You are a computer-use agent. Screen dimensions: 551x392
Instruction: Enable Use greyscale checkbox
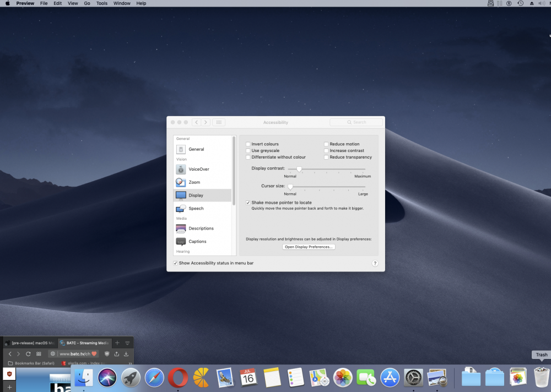tap(248, 151)
